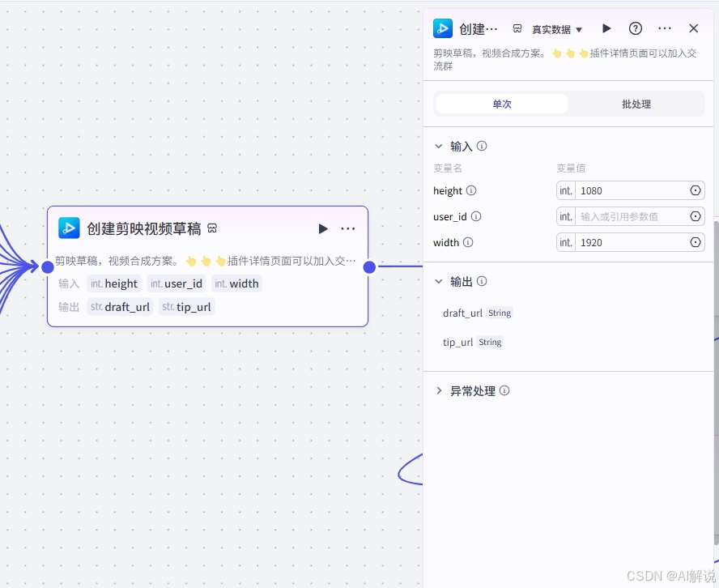Open help question mark icon
The height and width of the screenshot is (588, 719).
click(x=635, y=28)
